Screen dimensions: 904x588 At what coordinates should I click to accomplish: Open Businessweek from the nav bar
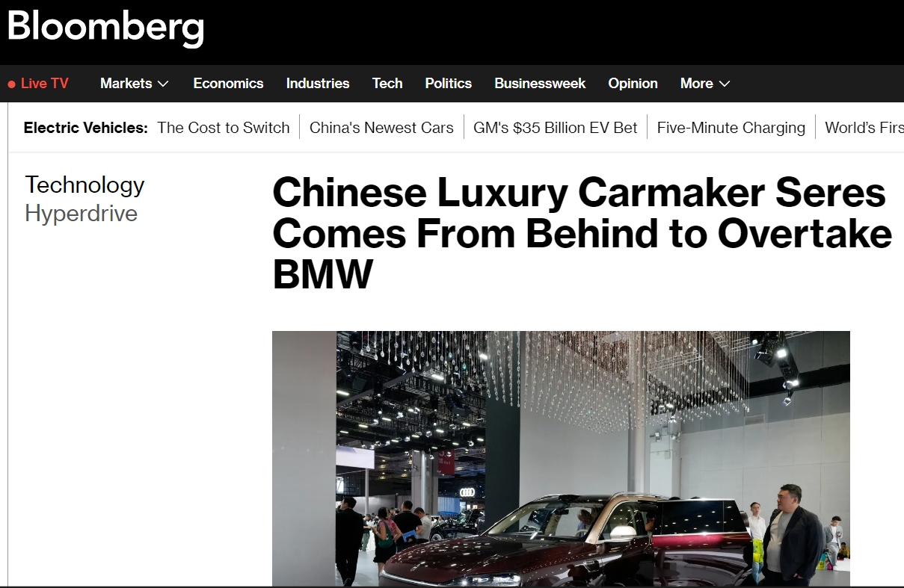tap(540, 84)
